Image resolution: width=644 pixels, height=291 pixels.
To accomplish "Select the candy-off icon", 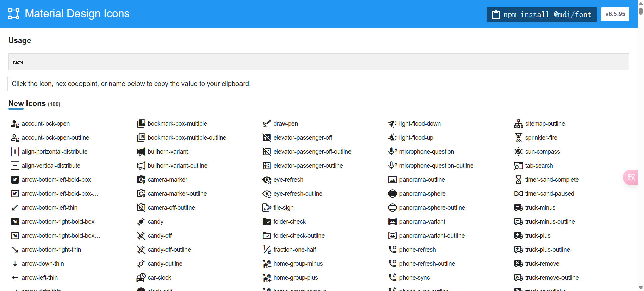I will (141, 236).
